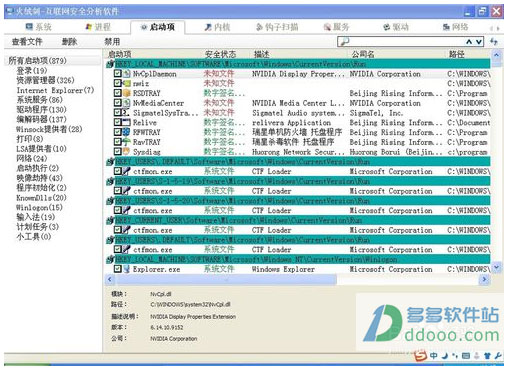
Task: Click the horizontal scrollbar left arrow
Action: click(110, 279)
